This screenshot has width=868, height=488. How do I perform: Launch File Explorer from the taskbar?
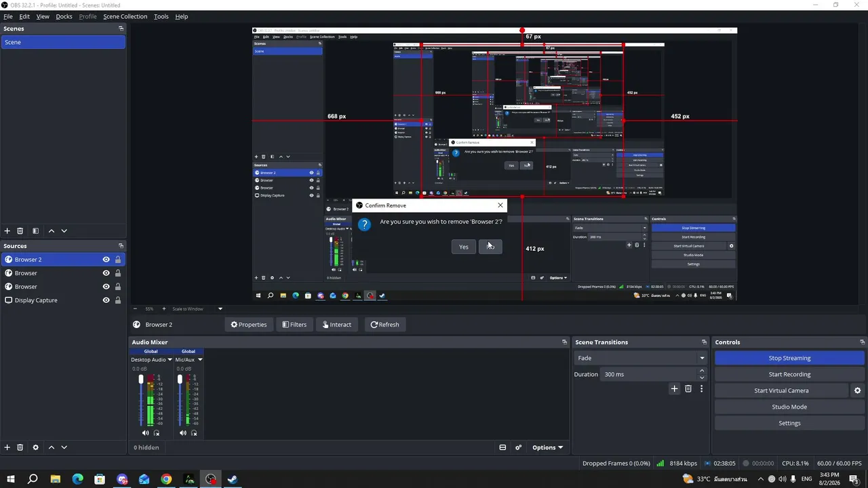pos(56,479)
